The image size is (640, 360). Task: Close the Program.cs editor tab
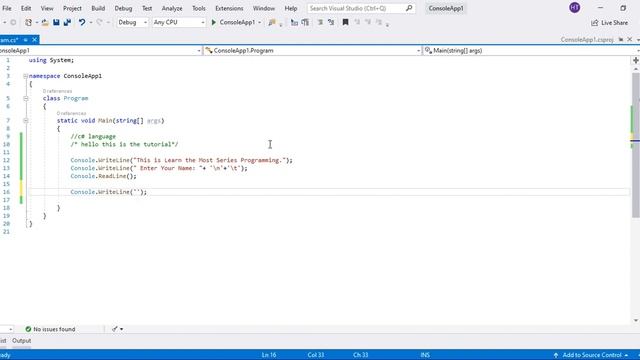click(x=34, y=40)
